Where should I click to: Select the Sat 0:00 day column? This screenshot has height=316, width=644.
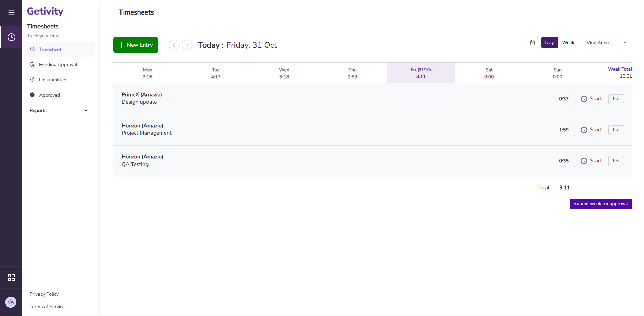tap(489, 73)
